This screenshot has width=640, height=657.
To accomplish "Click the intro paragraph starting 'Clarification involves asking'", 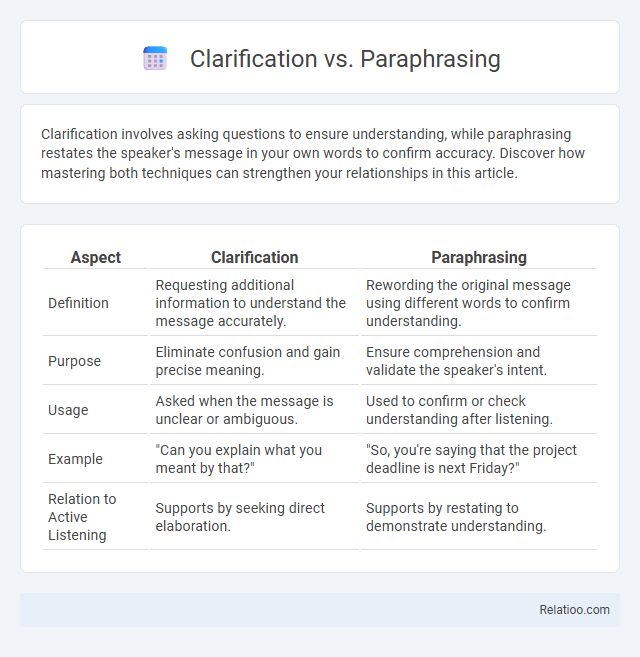I will (x=313, y=154).
